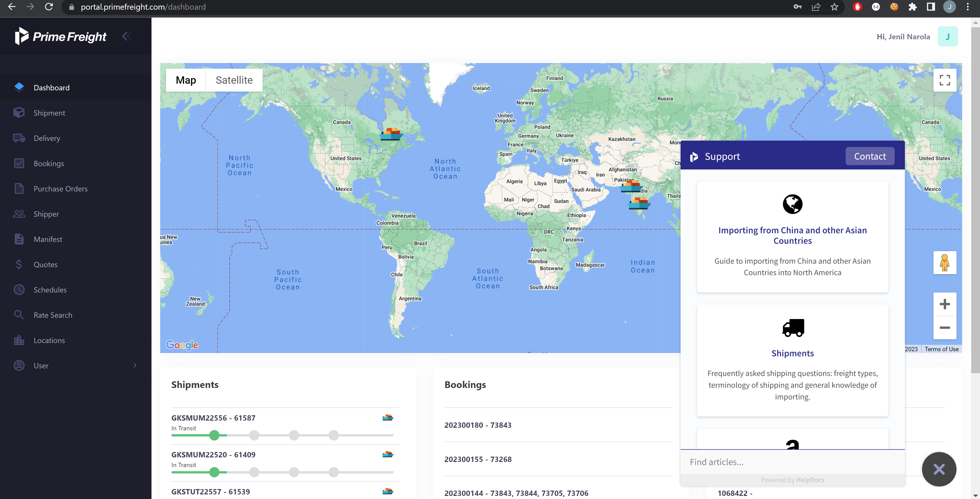The height and width of the screenshot is (499, 980).
Task: Click the Delivery truck icon in sidebar
Action: click(19, 138)
